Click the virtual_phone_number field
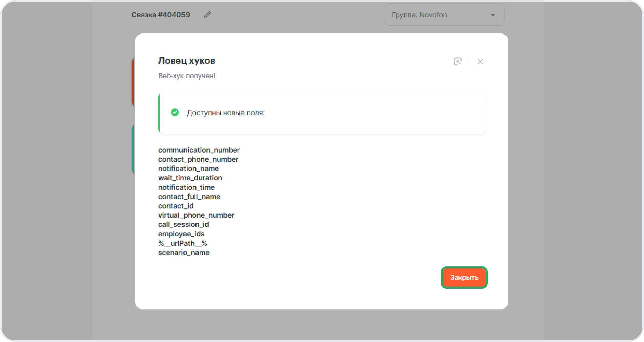This screenshot has width=644, height=342. tap(196, 215)
